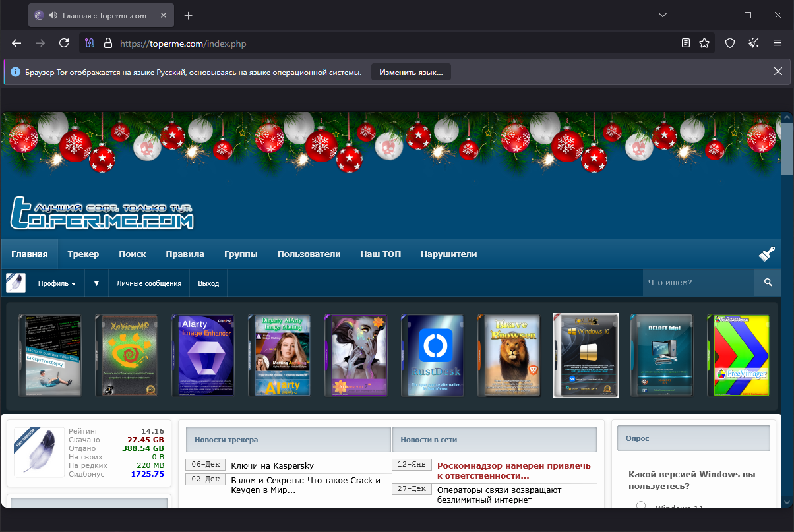794x532 pixels.
Task: Click the Новости трекера header
Action: (x=289, y=439)
